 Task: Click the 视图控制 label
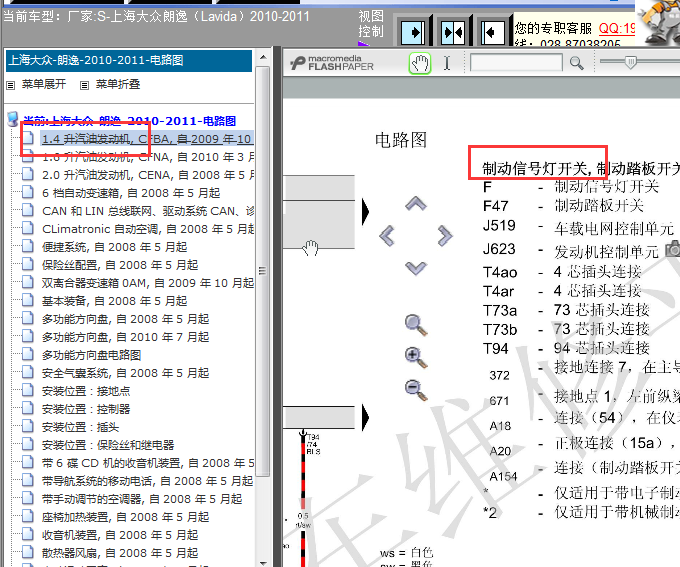371,24
